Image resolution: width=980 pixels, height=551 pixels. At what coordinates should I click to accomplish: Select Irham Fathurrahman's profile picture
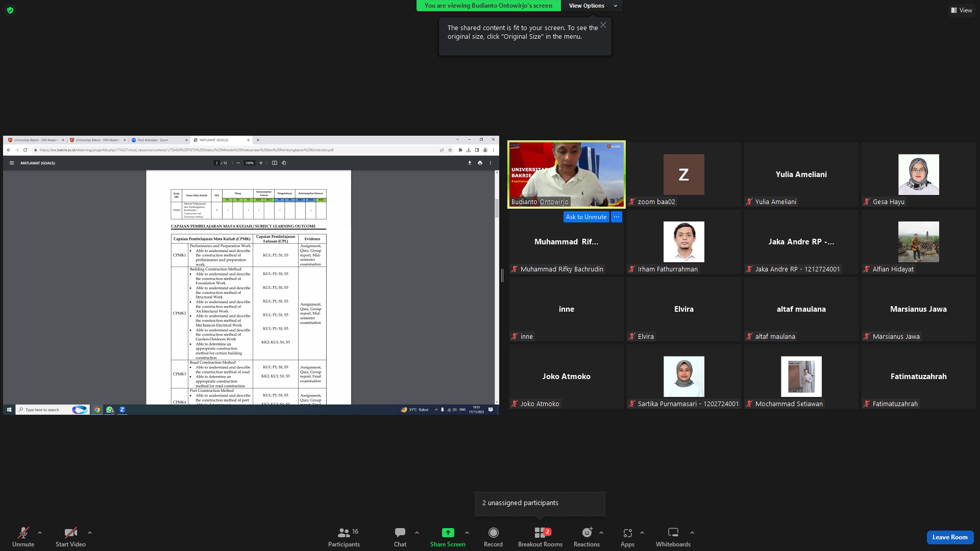[x=684, y=242]
